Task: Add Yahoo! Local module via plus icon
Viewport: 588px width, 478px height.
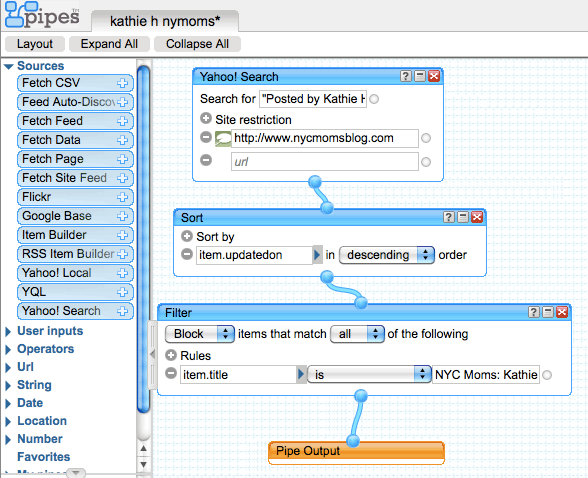Action: [x=122, y=273]
